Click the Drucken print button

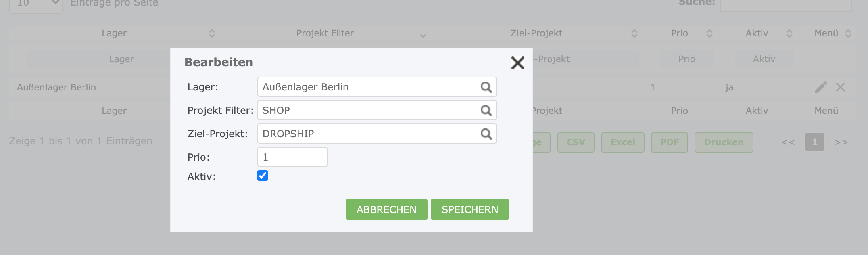[x=724, y=142]
